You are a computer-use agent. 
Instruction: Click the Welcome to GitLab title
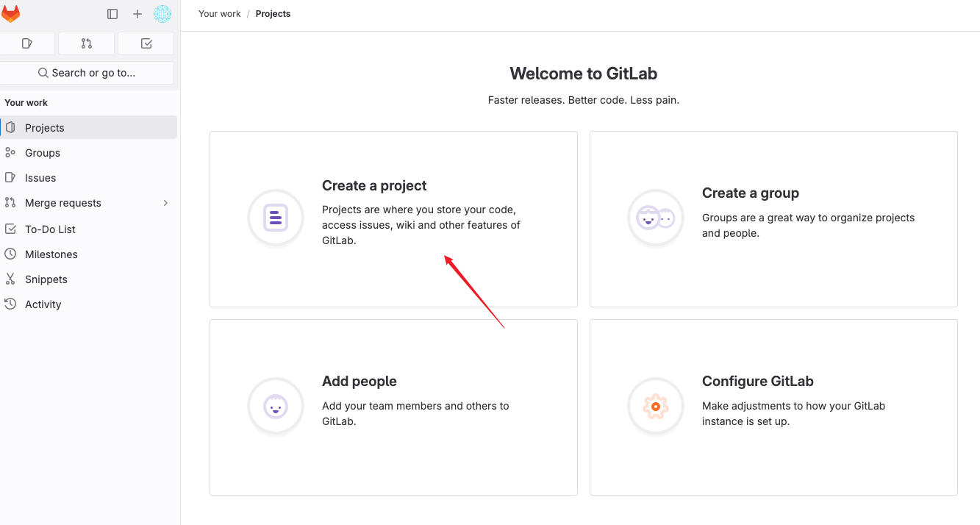click(584, 74)
